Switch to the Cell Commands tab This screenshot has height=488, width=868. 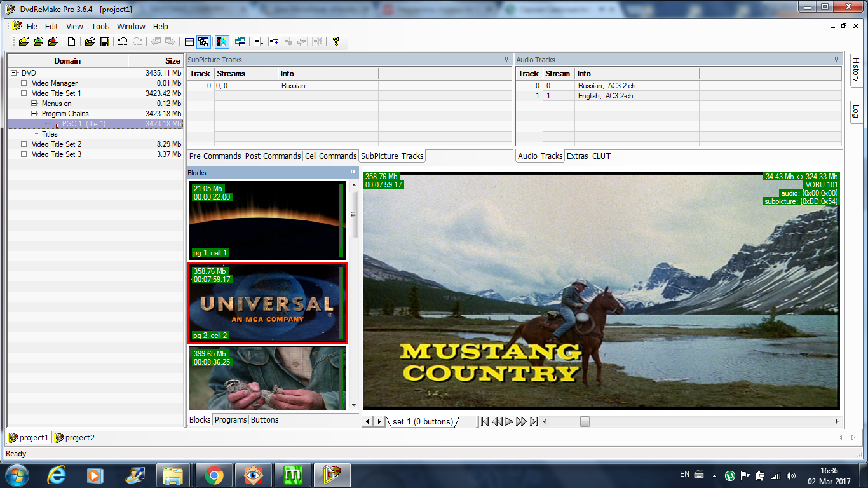pyautogui.click(x=330, y=156)
